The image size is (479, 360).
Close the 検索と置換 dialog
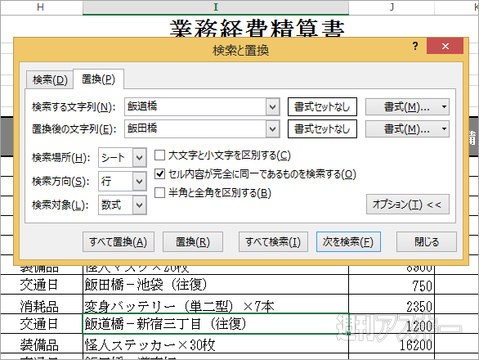point(445,46)
